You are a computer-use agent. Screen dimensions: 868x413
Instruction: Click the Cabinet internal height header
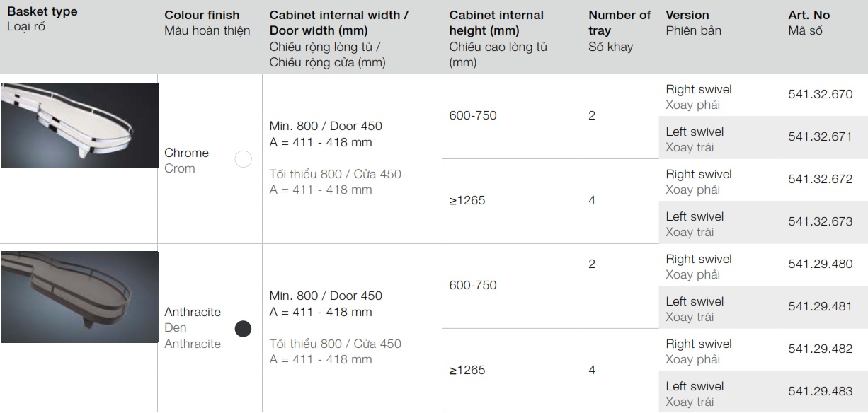point(496,23)
